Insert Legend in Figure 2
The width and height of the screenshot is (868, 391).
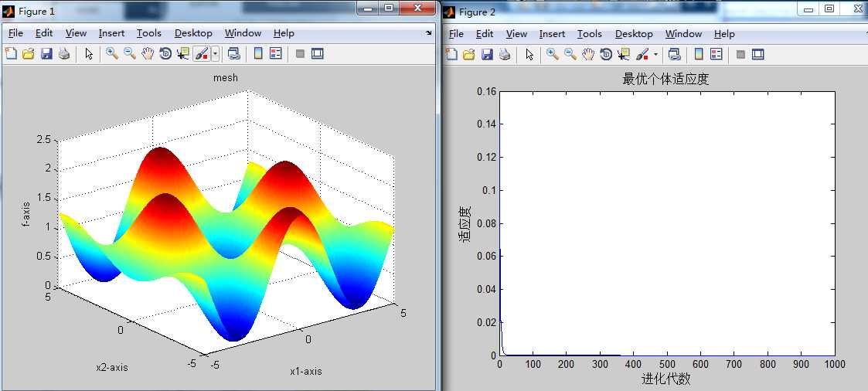click(717, 54)
